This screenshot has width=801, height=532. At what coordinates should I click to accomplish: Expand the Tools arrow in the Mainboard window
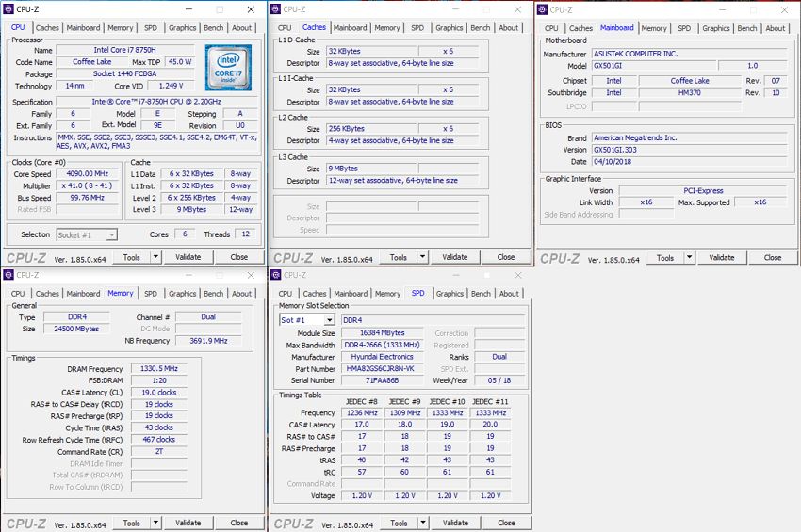coord(690,257)
